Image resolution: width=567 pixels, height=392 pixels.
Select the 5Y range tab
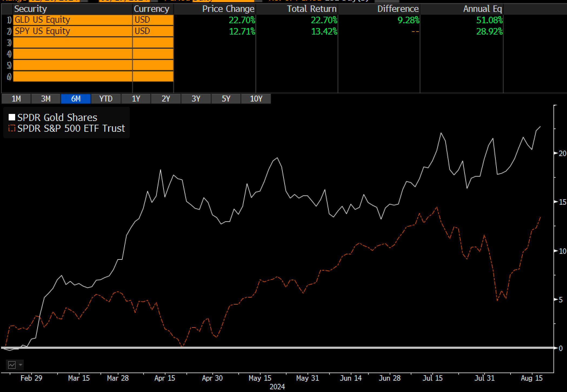point(226,99)
